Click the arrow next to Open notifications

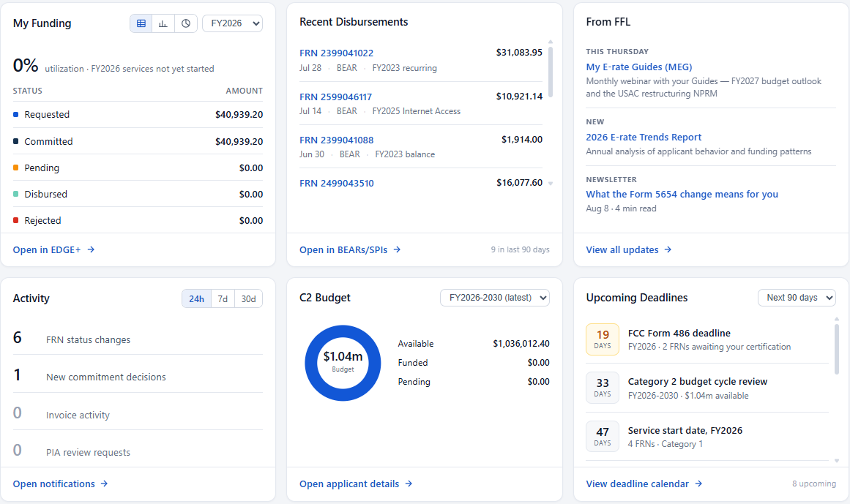[104, 484]
